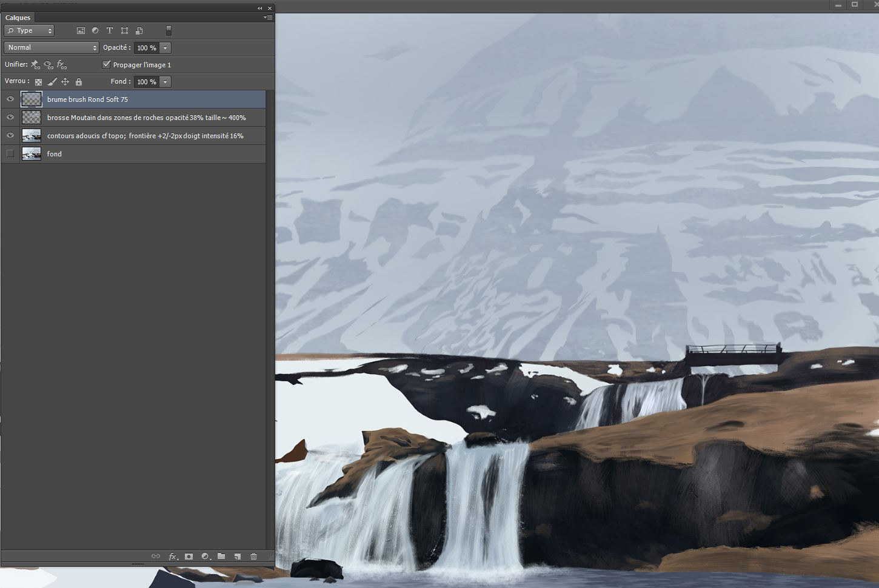Filter for adjustment layers icon
879x588 pixels.
point(95,30)
